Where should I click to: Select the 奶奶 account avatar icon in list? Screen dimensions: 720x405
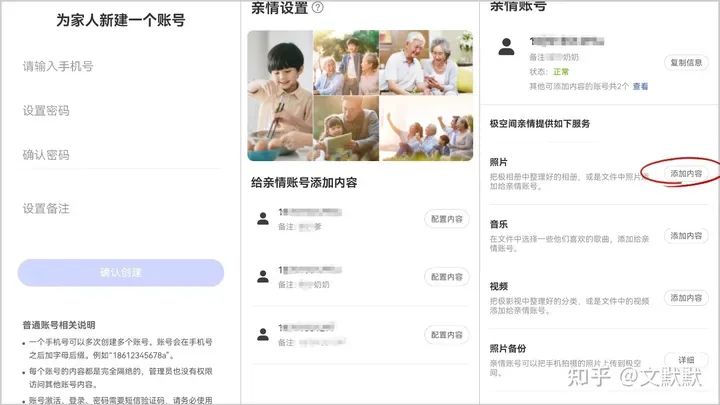263,276
